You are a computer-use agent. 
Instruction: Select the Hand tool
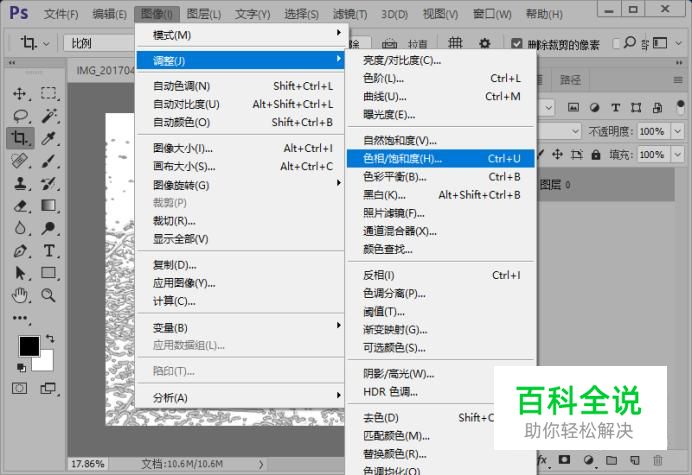pos(20,295)
